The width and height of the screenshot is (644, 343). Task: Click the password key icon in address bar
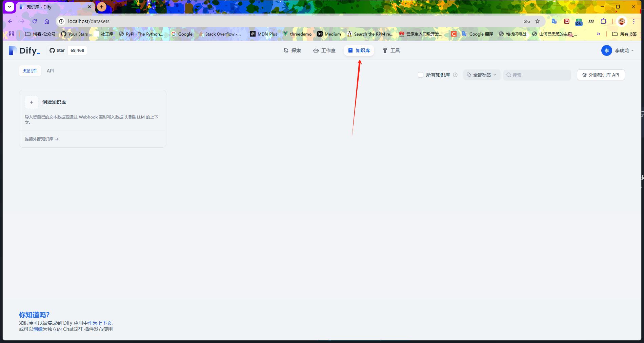point(527,21)
